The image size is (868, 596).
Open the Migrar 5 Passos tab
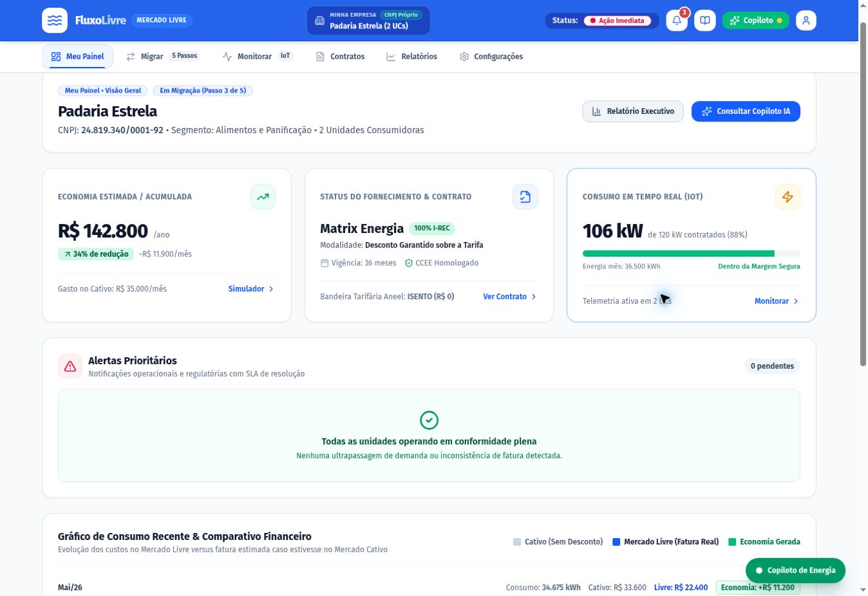click(x=162, y=57)
